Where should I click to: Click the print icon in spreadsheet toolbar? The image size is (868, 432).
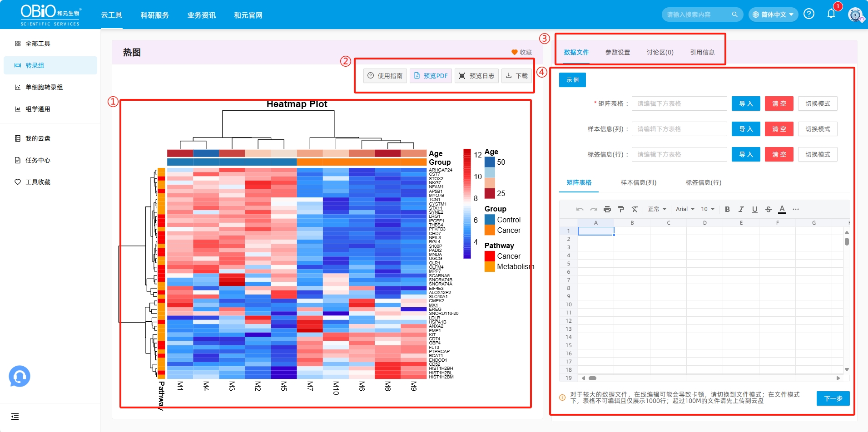coord(607,209)
